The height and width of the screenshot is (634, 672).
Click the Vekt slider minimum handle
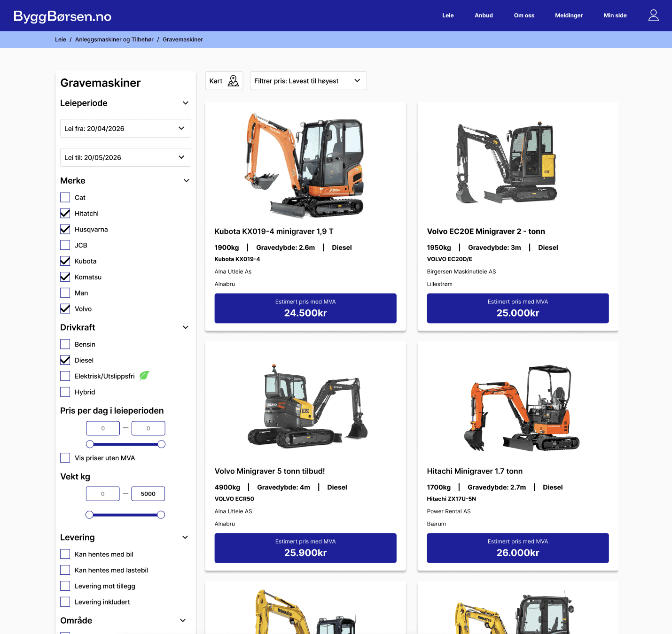click(89, 515)
